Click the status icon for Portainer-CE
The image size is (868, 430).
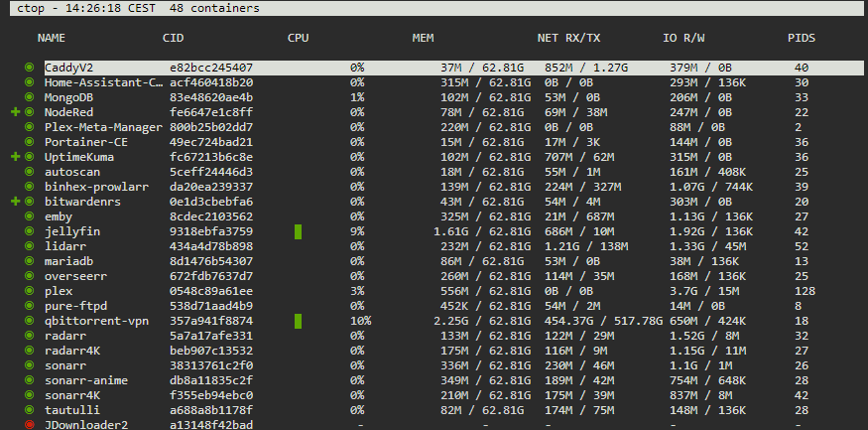[x=30, y=142]
